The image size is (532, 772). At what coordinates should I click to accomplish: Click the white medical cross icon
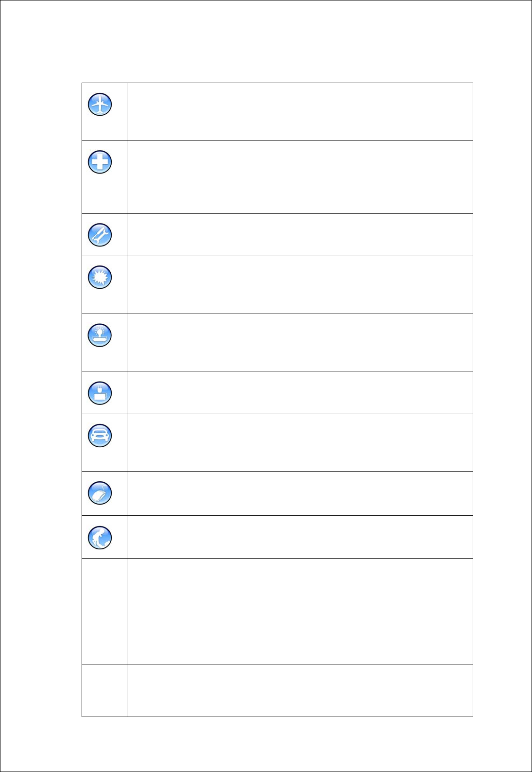100,162
